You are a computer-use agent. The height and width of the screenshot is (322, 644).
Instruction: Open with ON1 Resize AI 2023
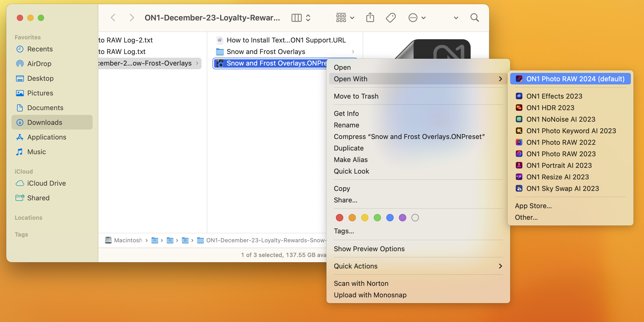pos(570,177)
